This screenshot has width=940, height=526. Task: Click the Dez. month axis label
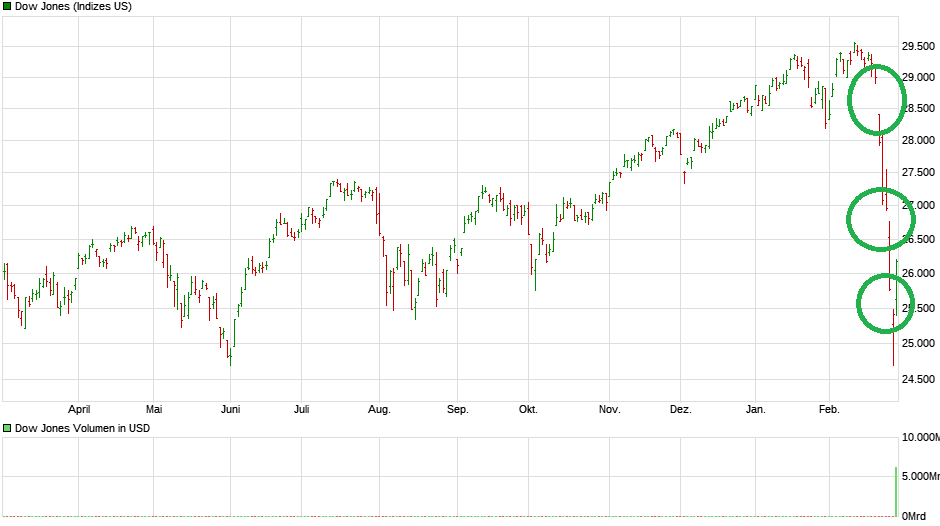[680, 409]
